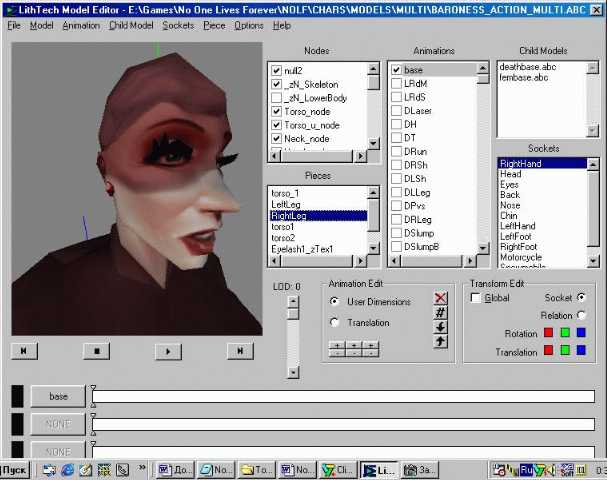Click the Ru language indicator in tray

[526, 470]
